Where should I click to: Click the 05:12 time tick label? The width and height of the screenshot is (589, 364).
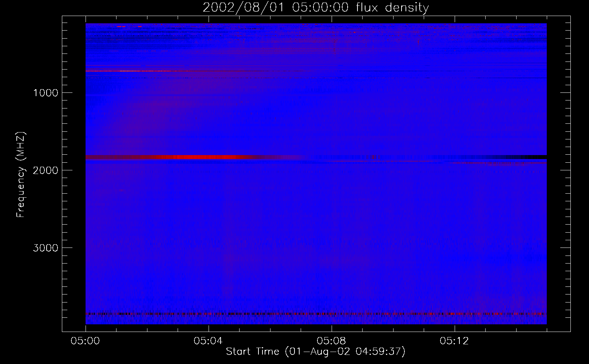[x=455, y=341]
